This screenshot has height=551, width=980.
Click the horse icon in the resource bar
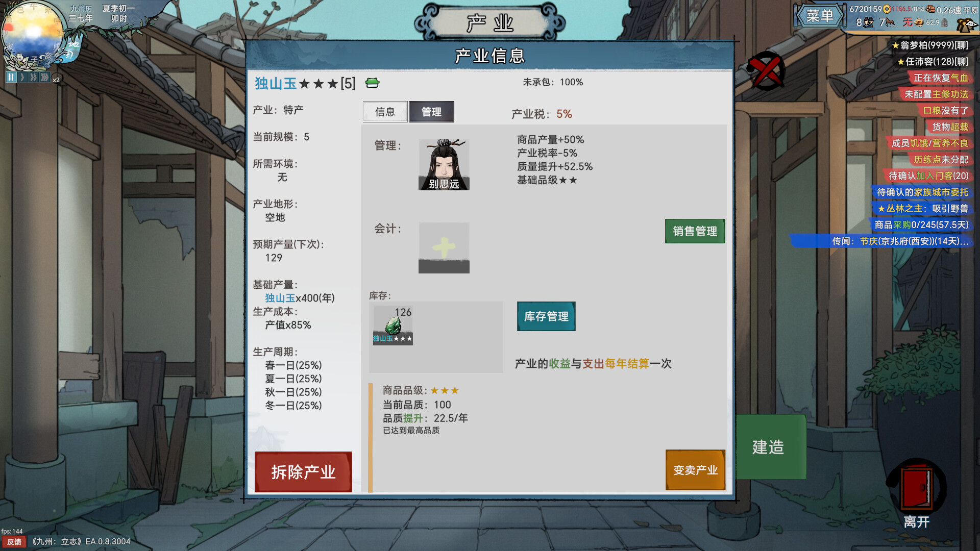890,22
